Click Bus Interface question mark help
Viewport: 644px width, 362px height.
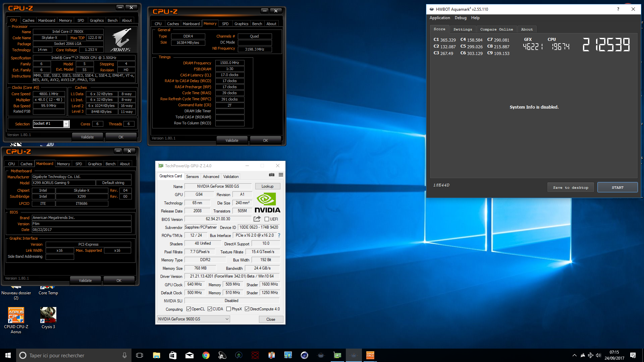[x=279, y=235]
